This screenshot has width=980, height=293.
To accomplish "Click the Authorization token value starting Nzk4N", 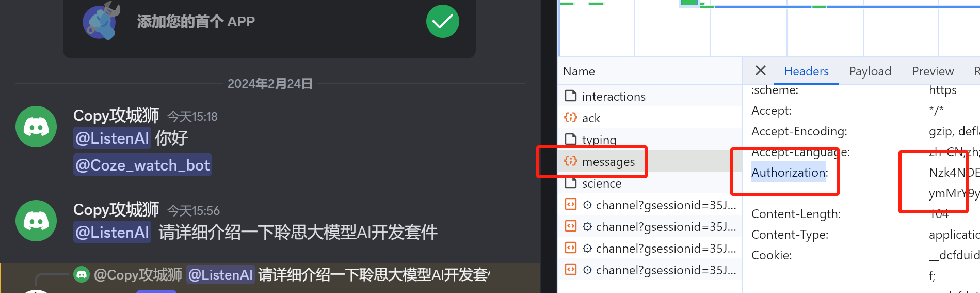I will click(x=954, y=183).
